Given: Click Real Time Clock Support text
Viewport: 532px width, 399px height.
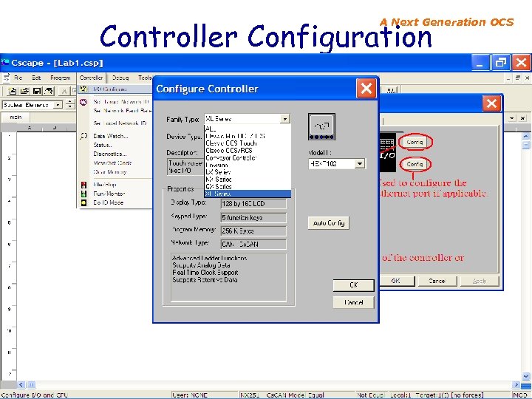Looking at the screenshot, I should tap(205, 273).
